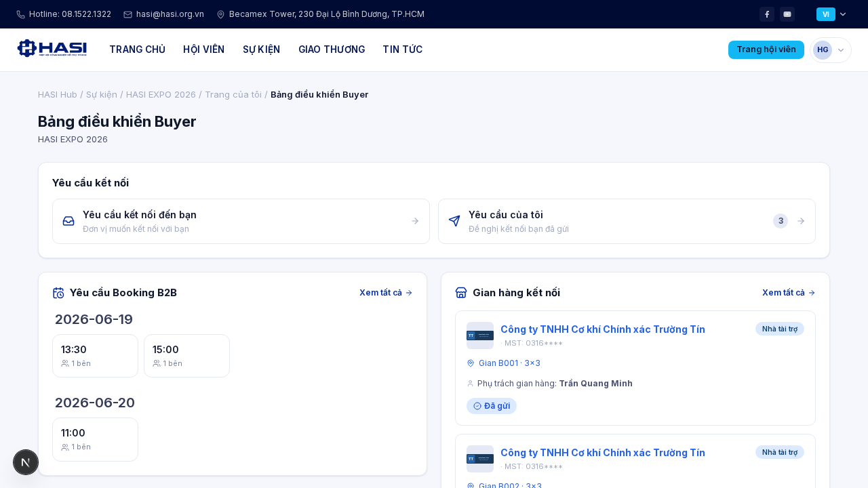Click the Trang hội viên button

point(766,49)
